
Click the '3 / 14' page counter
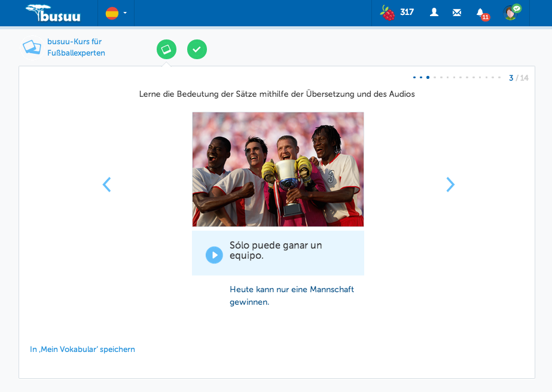pyautogui.click(x=519, y=78)
